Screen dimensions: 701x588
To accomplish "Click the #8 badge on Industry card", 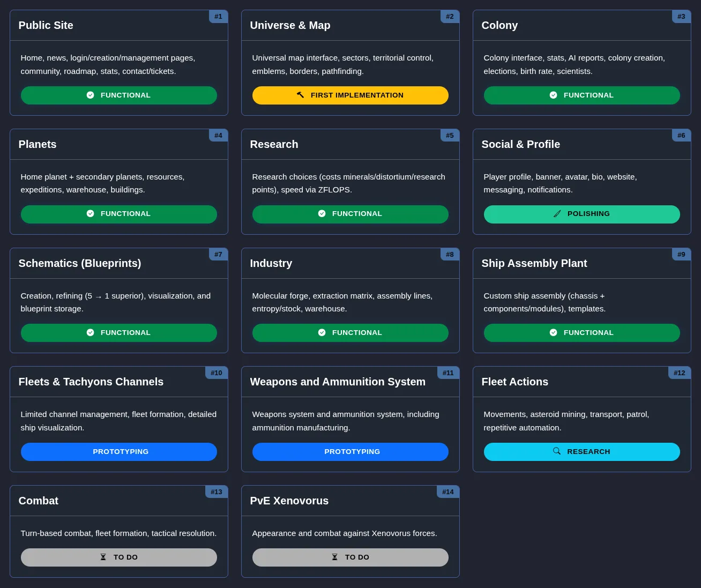I will 450,255.
